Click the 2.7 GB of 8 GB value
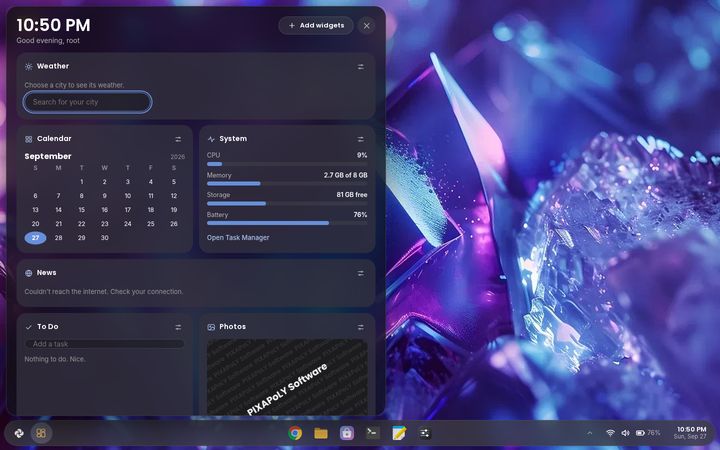This screenshot has width=720, height=450. 345,175
